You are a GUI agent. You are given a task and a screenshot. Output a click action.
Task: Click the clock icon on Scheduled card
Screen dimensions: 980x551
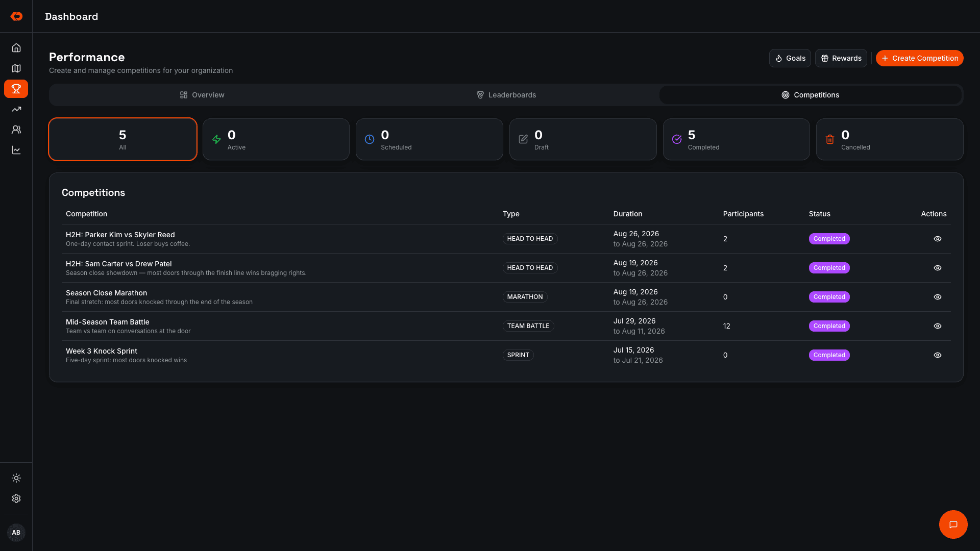tap(370, 139)
